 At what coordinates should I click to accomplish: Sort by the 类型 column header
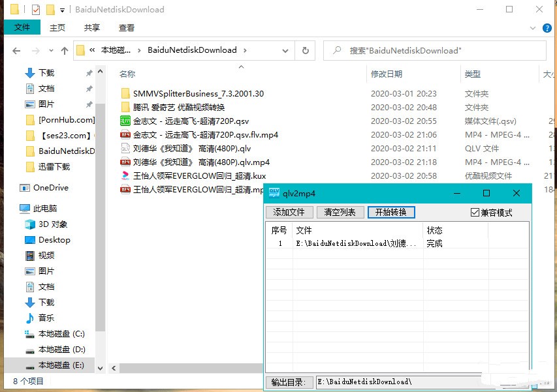point(473,74)
